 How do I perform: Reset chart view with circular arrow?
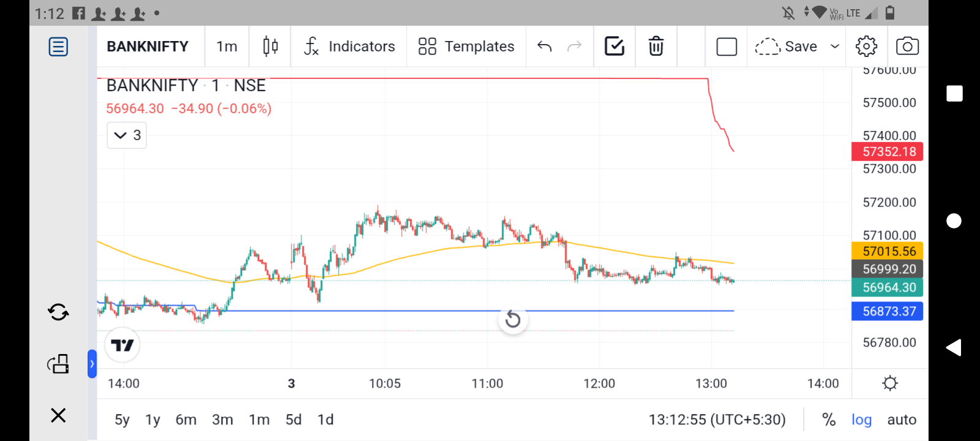(x=513, y=319)
